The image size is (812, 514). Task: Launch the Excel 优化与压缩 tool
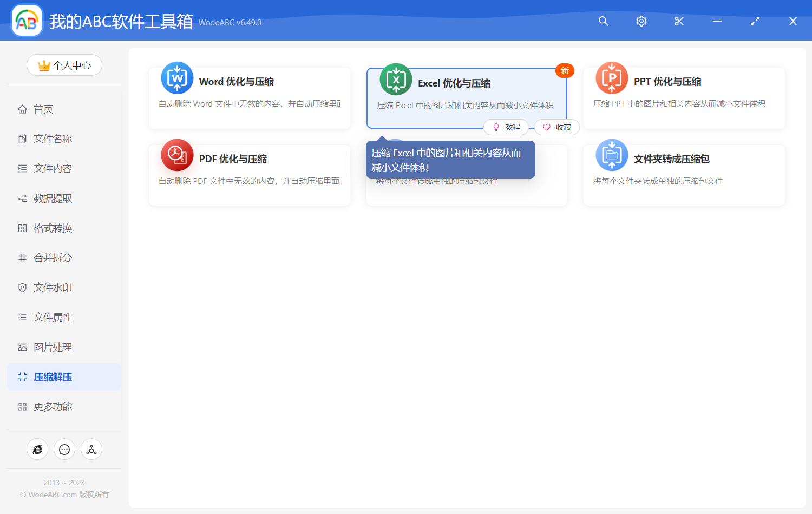[467, 98]
